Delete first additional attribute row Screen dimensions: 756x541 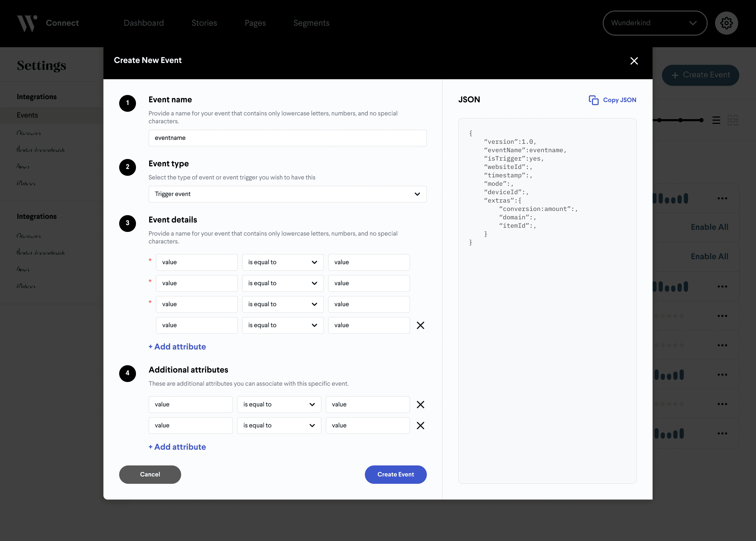[420, 404]
